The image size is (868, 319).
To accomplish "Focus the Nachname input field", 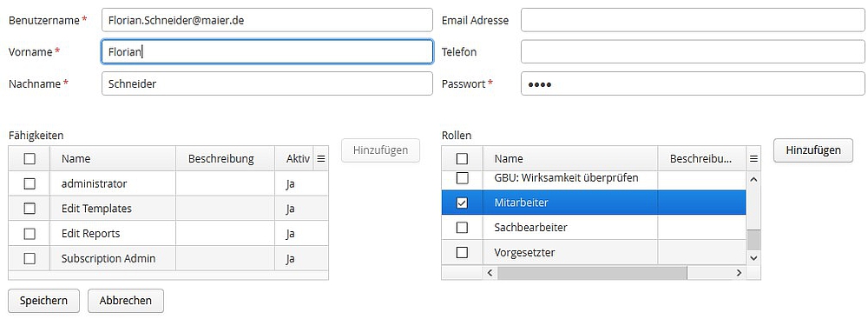I will coord(267,83).
